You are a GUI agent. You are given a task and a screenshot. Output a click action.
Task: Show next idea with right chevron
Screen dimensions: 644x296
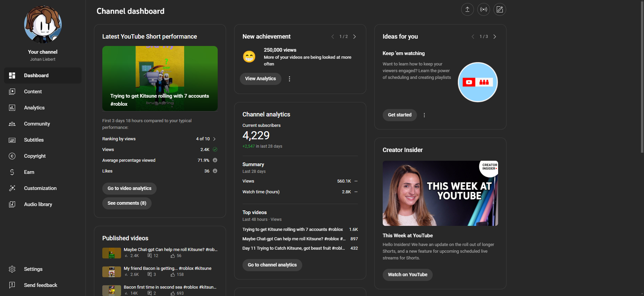pos(495,37)
